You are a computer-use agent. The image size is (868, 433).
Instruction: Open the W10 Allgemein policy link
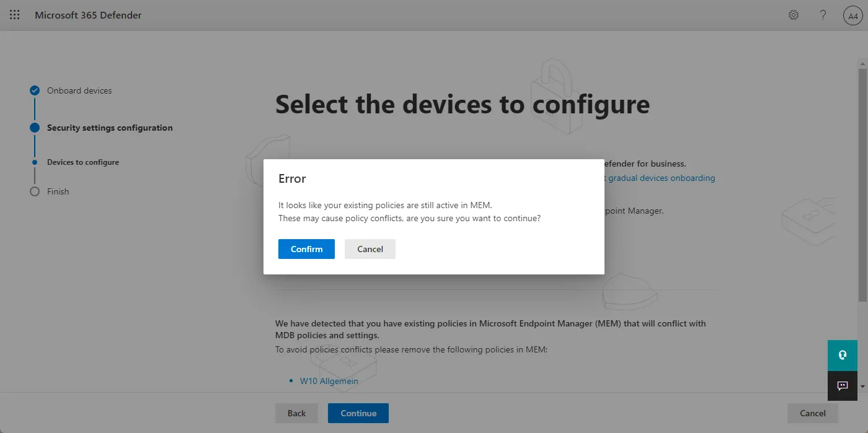click(x=329, y=381)
